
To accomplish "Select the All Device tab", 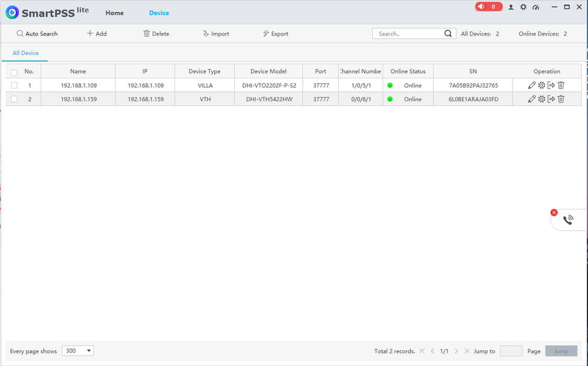I will [26, 53].
